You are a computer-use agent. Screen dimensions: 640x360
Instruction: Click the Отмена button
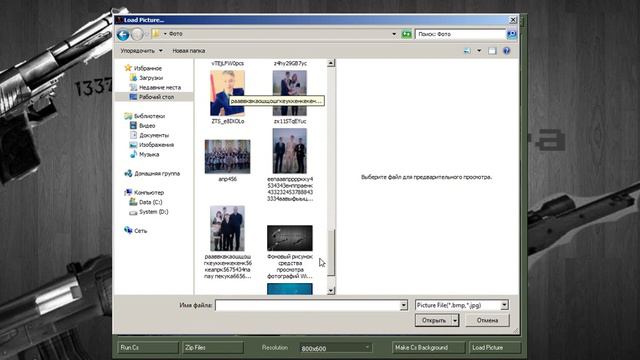(487, 320)
